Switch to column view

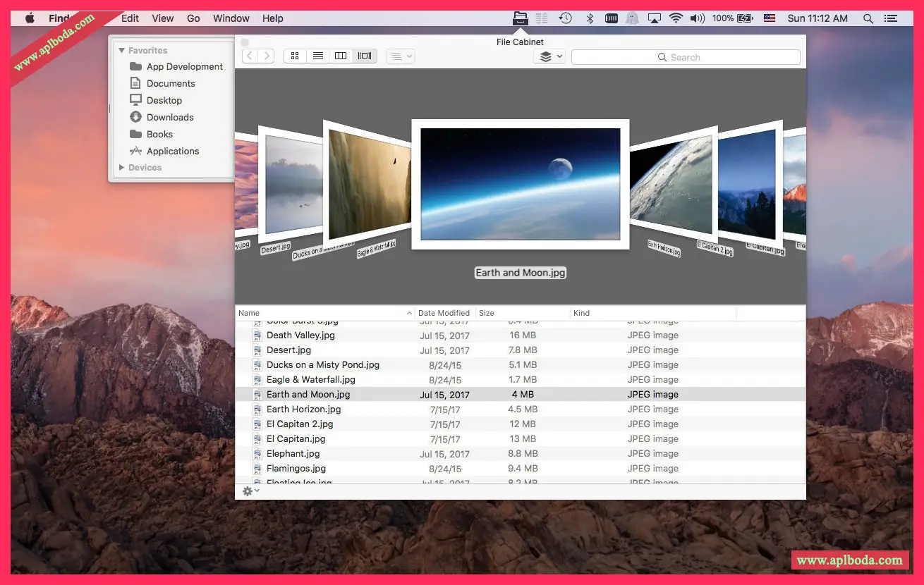(341, 56)
